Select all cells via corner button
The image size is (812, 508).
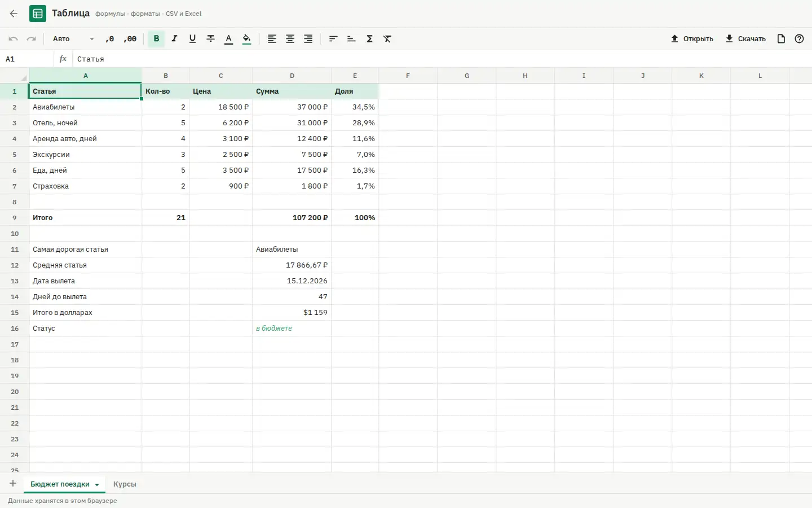15,76
